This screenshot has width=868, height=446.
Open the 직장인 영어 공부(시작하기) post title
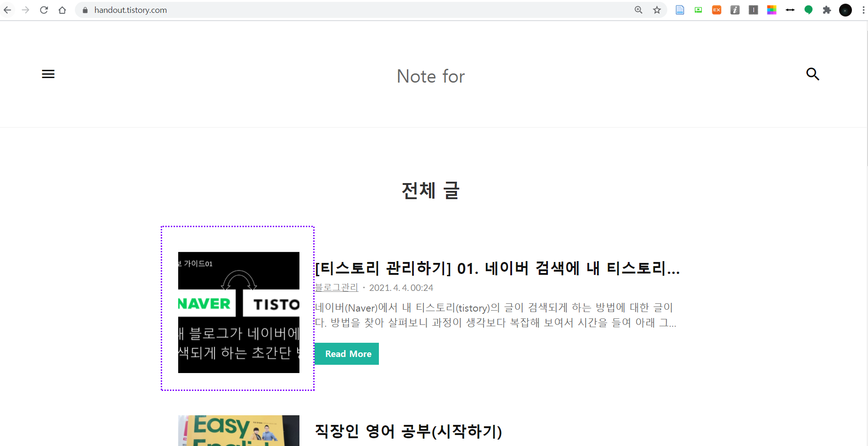[x=408, y=431]
